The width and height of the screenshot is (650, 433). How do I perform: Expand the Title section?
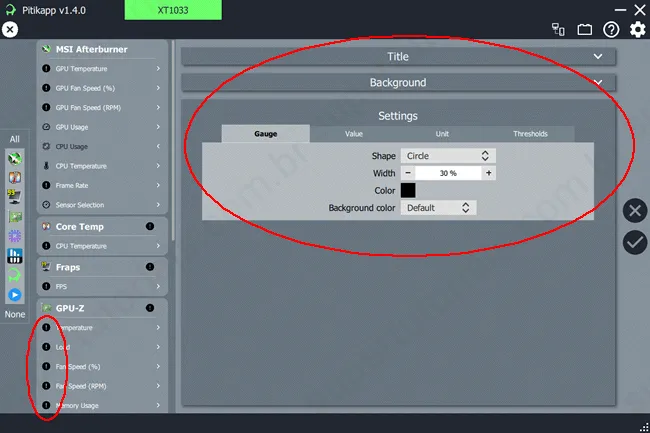(398, 57)
